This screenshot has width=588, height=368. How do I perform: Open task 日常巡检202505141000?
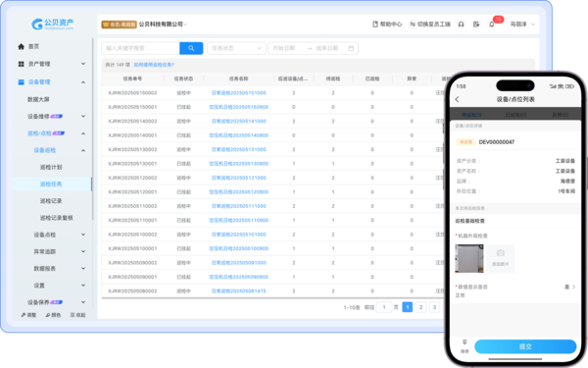pyautogui.click(x=238, y=122)
